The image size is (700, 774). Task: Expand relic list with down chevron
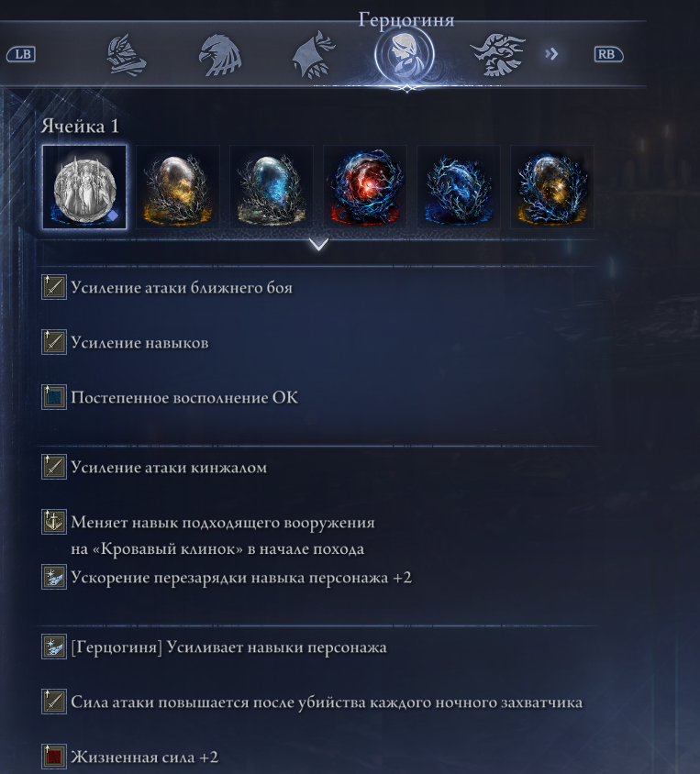click(318, 244)
